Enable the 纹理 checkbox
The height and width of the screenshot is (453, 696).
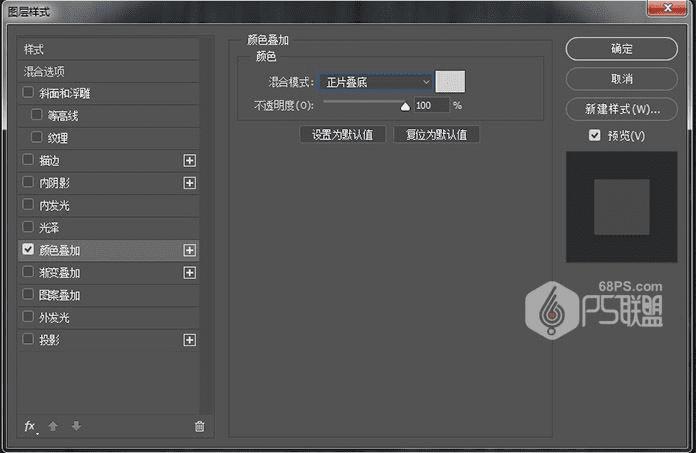(x=36, y=137)
